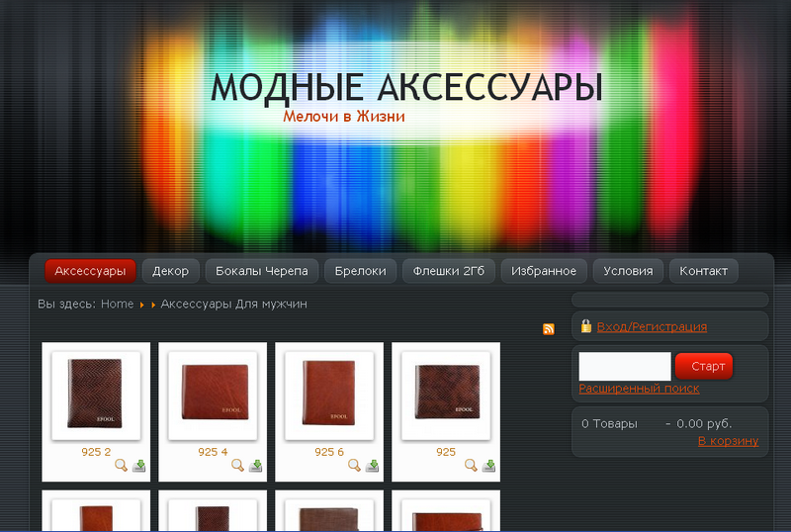
Task: Open the RSS feed icon
Action: point(549,329)
